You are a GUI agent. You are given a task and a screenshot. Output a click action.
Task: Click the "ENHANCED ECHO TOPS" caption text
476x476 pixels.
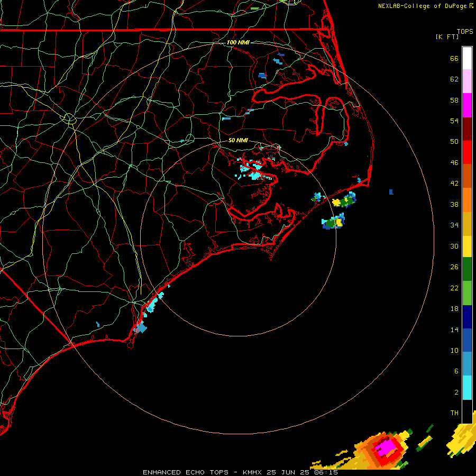186,472
